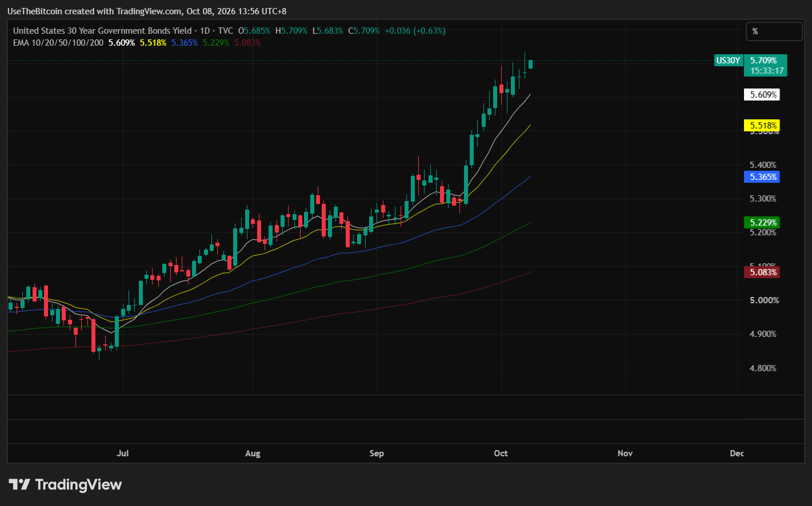Click the change value +0.036 (+0.63%)
This screenshot has height=506, width=812.
(415, 31)
